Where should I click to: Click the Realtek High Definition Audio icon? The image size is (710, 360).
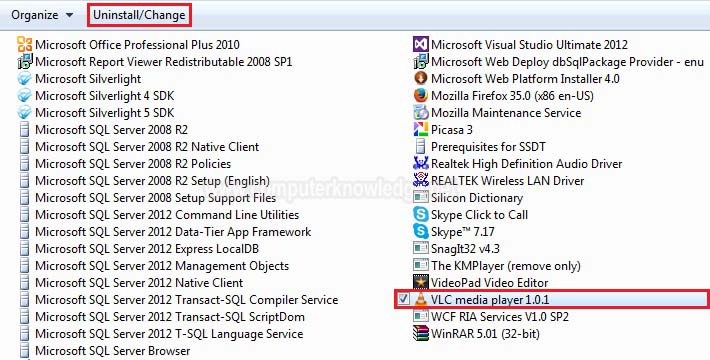421,163
